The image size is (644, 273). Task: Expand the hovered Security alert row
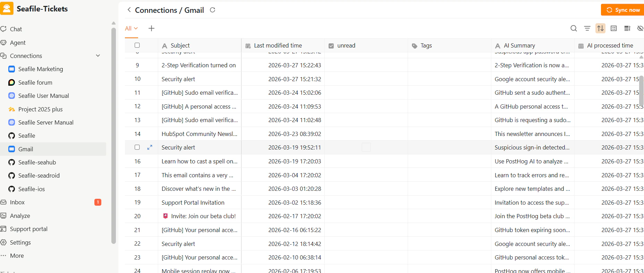pos(150,147)
